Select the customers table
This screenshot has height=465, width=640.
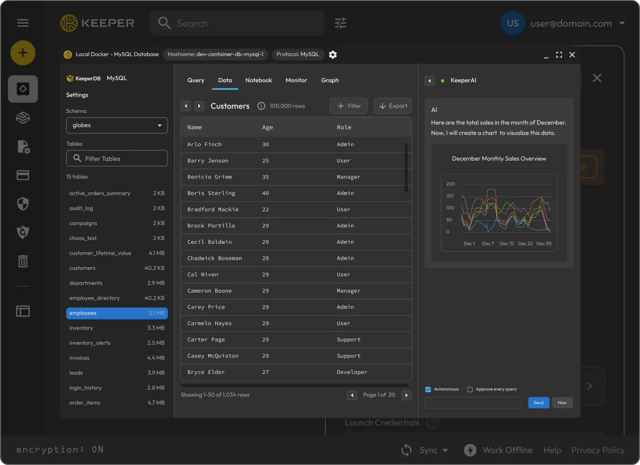tap(117, 268)
